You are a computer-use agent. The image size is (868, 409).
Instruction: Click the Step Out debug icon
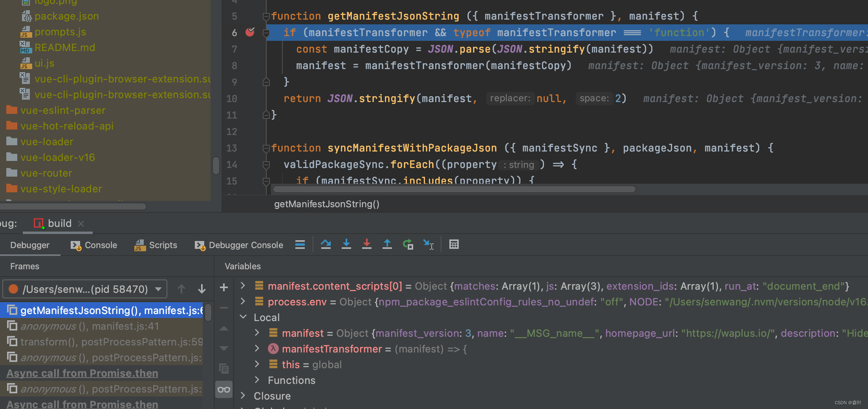pos(387,245)
